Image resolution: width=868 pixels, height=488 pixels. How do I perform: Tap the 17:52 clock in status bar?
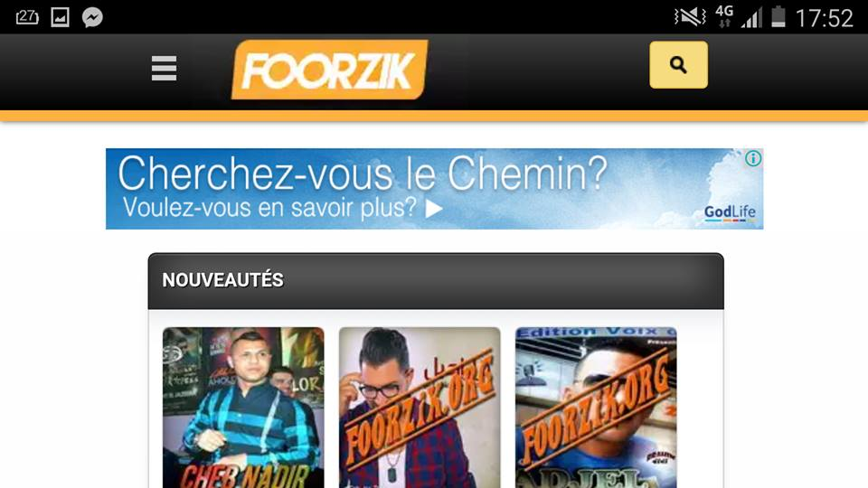point(825,18)
